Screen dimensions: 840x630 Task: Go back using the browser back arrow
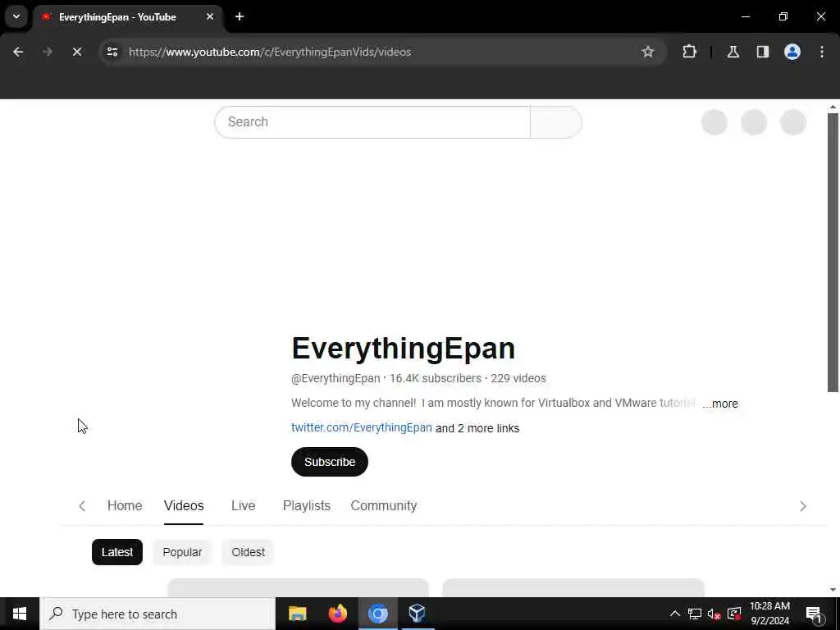(18, 52)
